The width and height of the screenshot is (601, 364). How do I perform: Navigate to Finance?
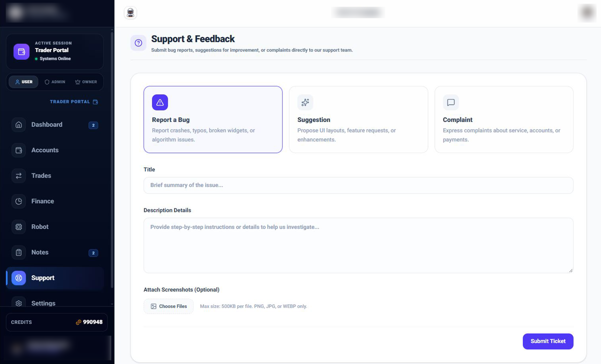coord(55,201)
